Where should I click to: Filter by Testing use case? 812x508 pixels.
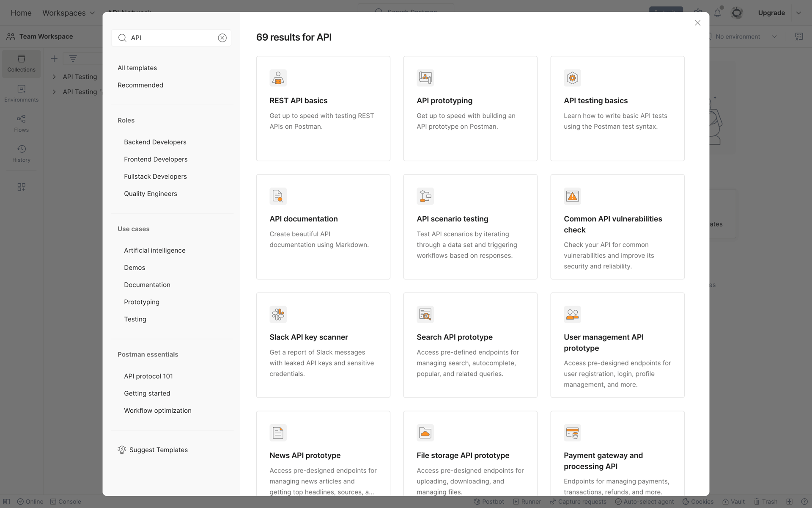click(135, 319)
